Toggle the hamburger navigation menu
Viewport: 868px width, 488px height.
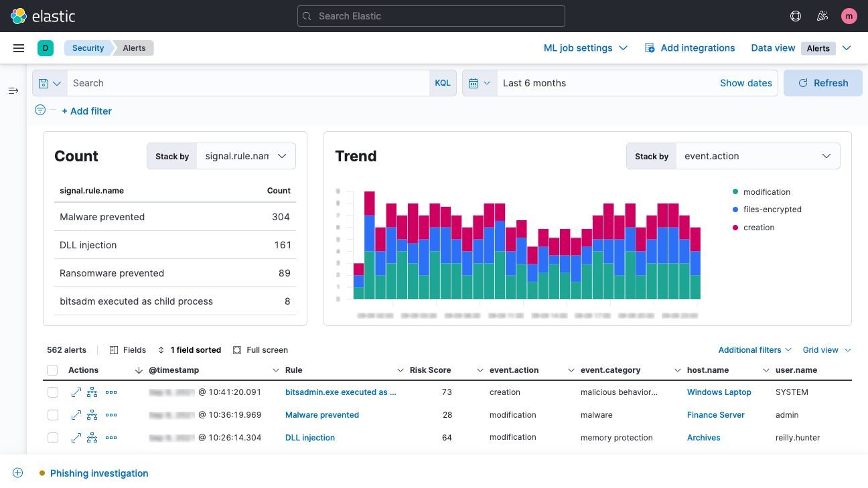[x=19, y=48]
